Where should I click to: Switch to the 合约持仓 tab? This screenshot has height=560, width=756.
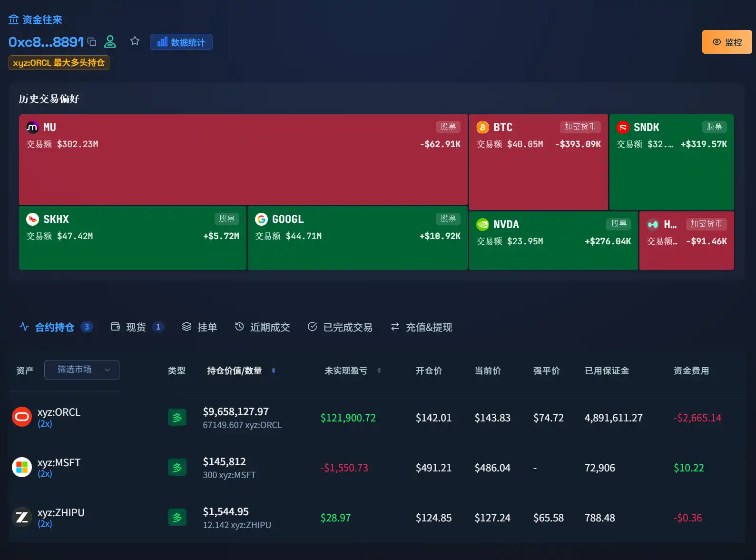click(x=56, y=327)
